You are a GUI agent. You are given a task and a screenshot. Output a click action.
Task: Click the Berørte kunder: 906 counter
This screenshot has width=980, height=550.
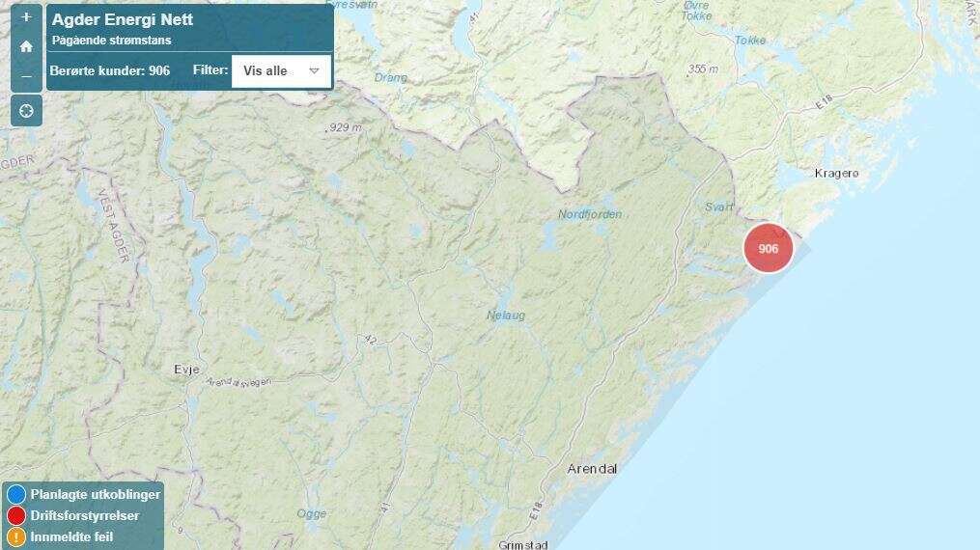[x=110, y=70]
